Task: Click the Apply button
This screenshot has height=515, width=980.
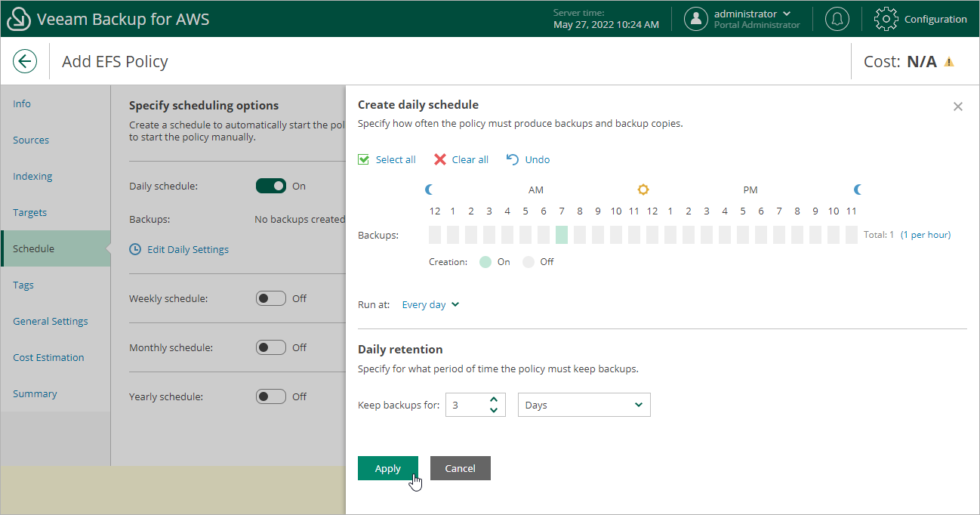Action: (387, 468)
